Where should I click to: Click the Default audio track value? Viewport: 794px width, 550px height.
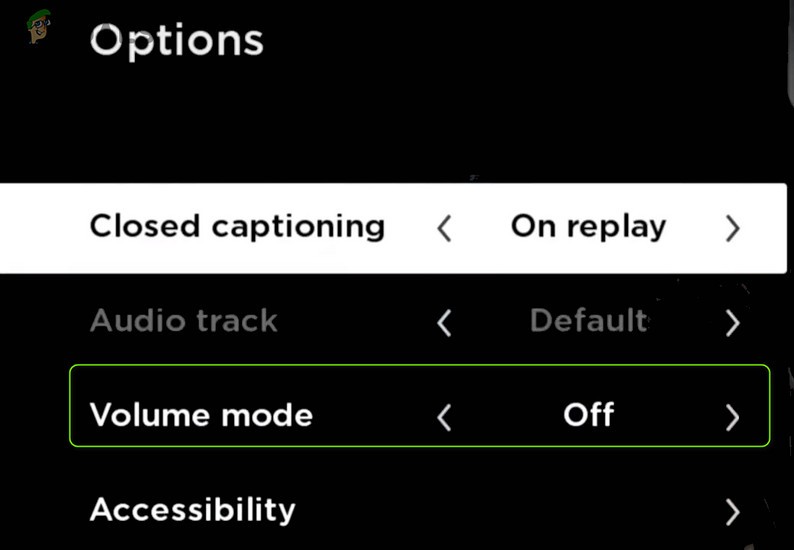(x=588, y=321)
